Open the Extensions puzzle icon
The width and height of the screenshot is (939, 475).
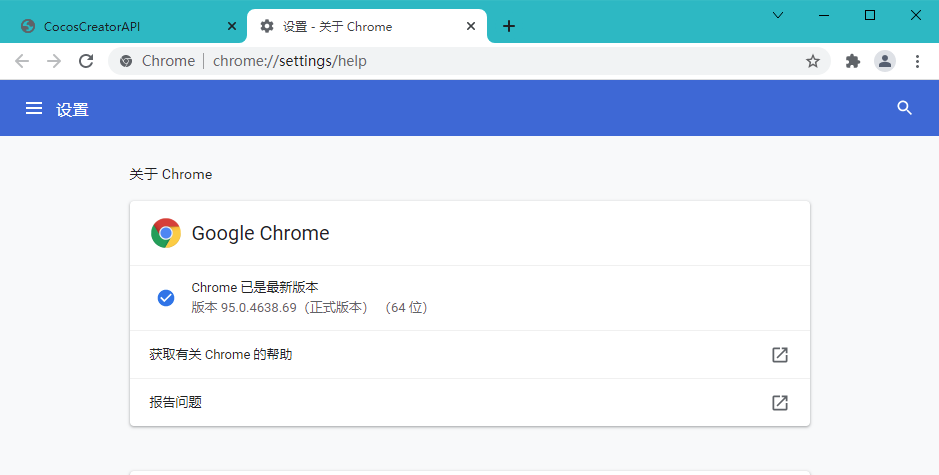coord(853,61)
